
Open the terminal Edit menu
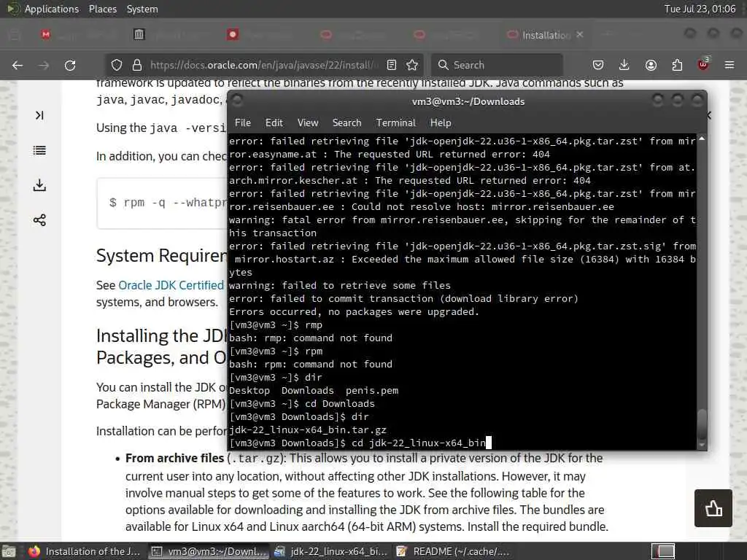coord(274,122)
